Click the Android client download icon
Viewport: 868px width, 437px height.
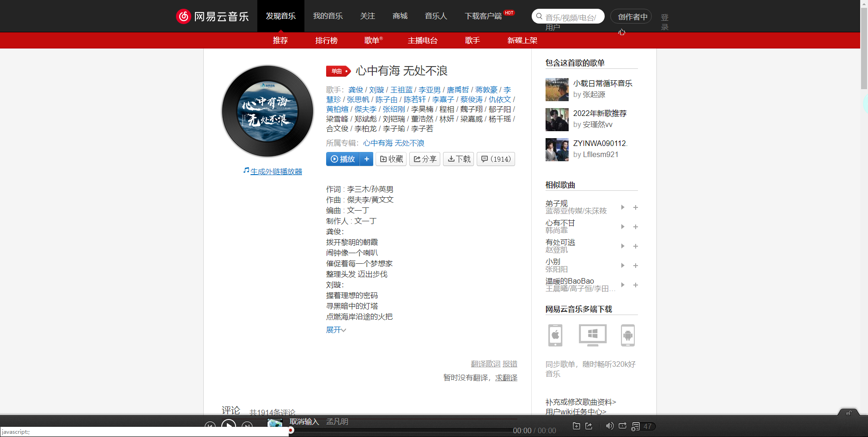[628, 335]
